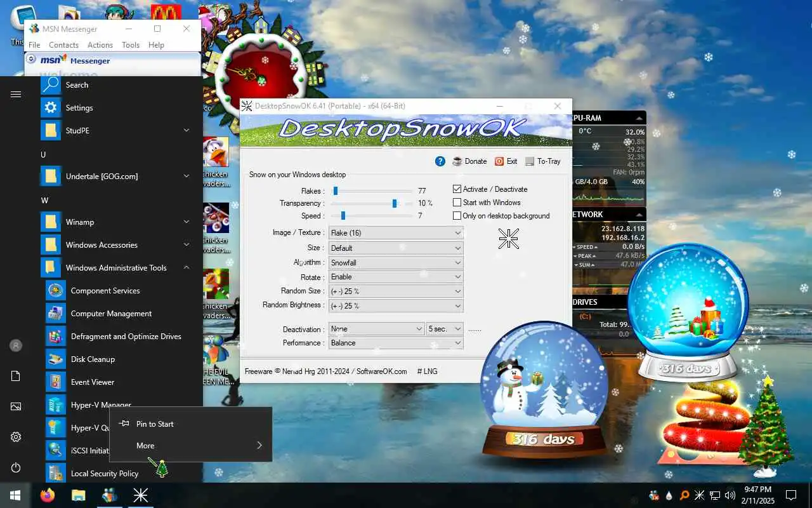Viewport: 812px width, 508px height.
Task: Click the Windows Start button
Action: (x=15, y=495)
